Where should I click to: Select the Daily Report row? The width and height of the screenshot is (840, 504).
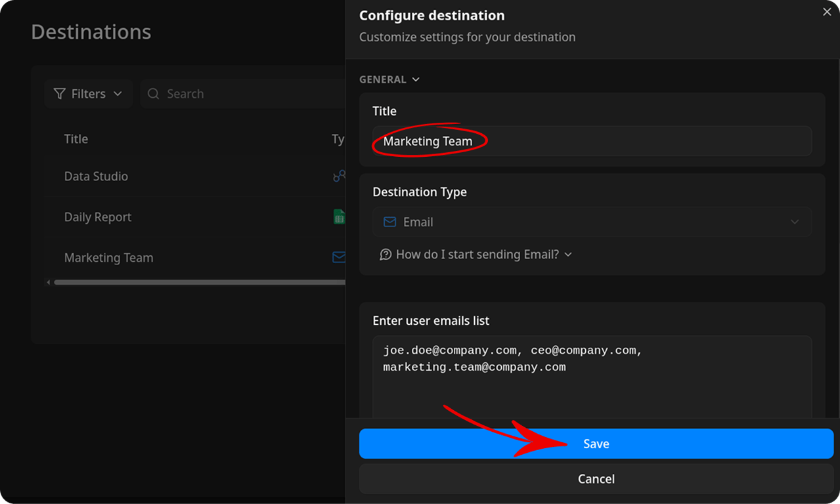click(196, 217)
